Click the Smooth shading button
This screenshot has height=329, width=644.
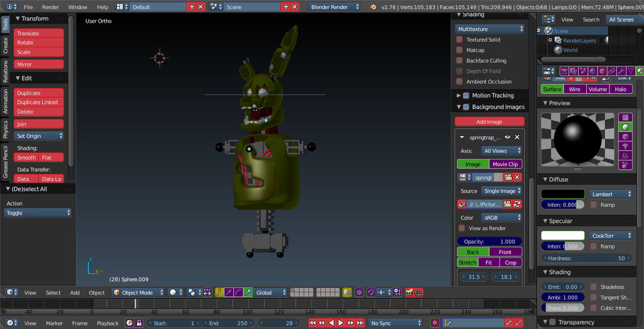point(26,157)
